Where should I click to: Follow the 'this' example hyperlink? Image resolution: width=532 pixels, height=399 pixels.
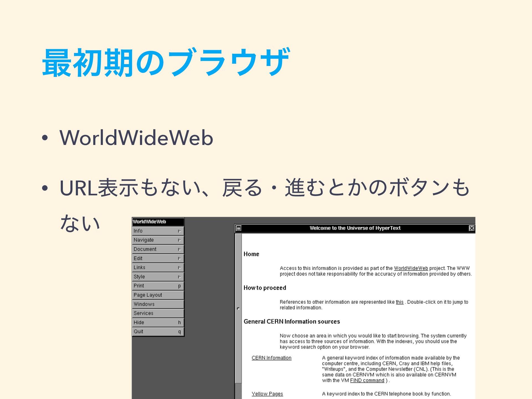pos(400,302)
